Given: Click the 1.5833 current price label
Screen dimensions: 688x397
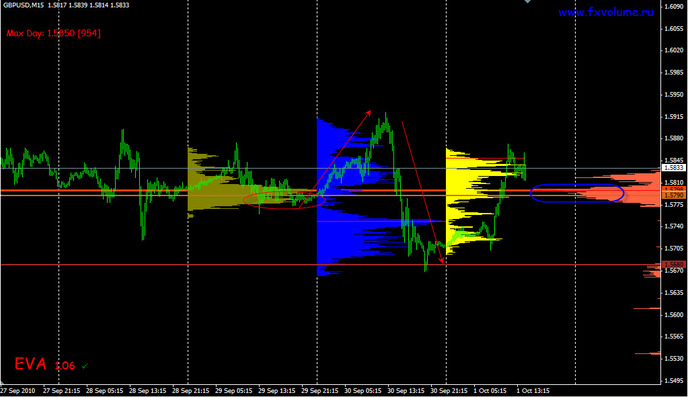Looking at the screenshot, I should [674, 168].
